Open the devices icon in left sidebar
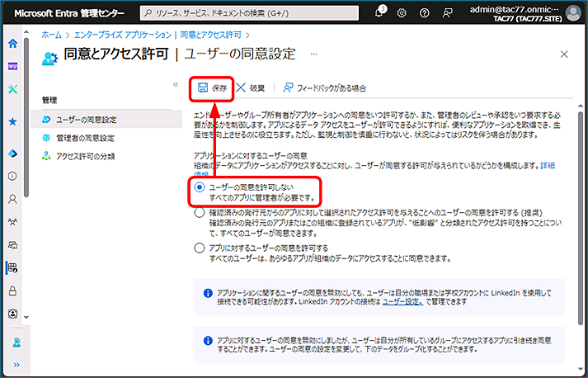This screenshot has width=588, height=378. click(12, 245)
